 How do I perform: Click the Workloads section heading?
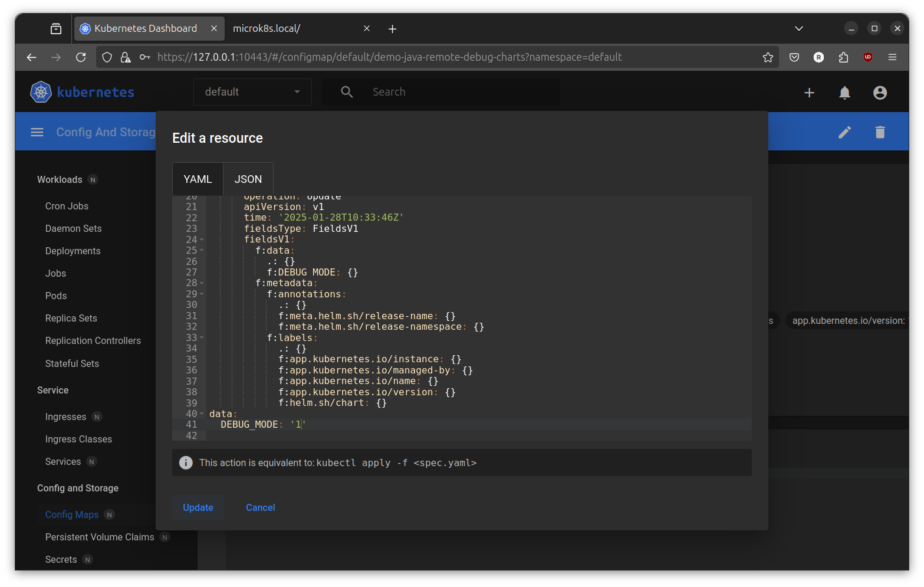pos(60,179)
